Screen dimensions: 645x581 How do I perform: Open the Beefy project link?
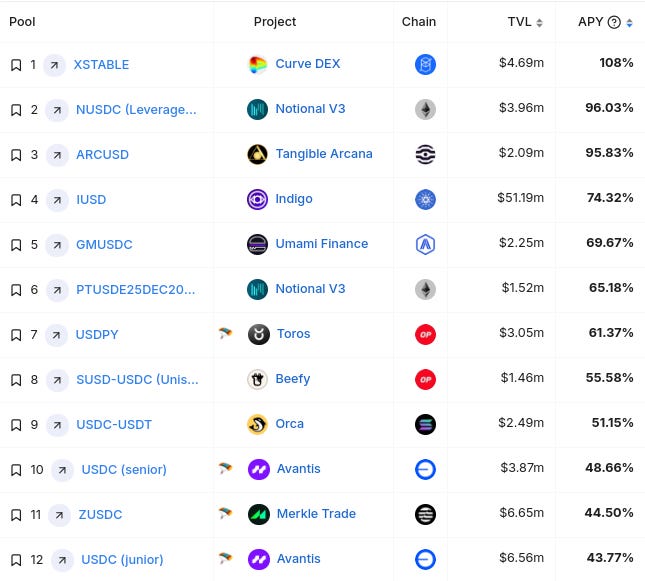coord(292,379)
